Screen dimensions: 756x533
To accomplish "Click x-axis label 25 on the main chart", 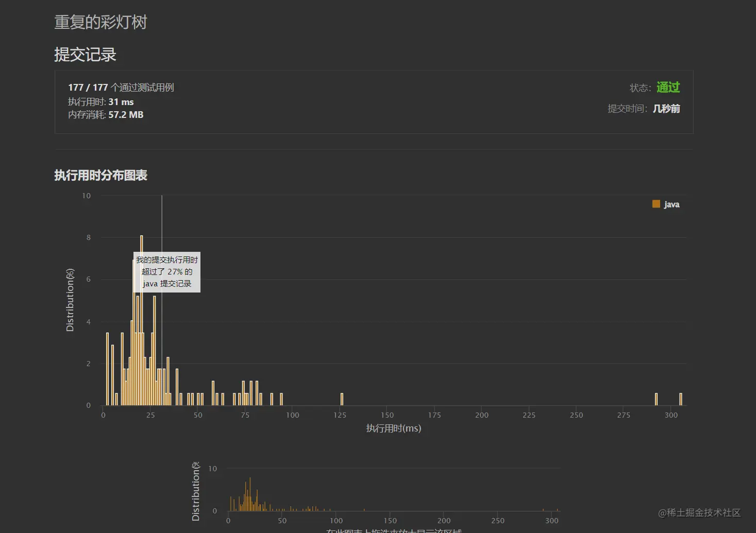I will click(150, 415).
